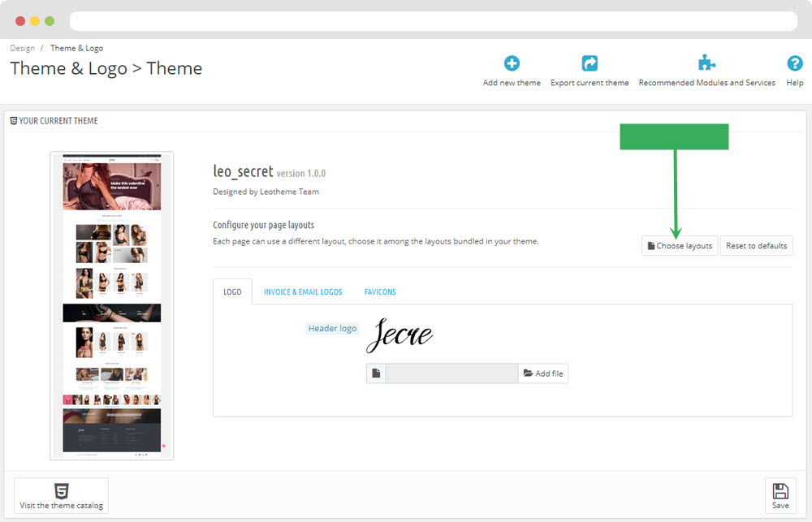
Task: Click 'Configure your page layouts' heading
Action: [264, 225]
